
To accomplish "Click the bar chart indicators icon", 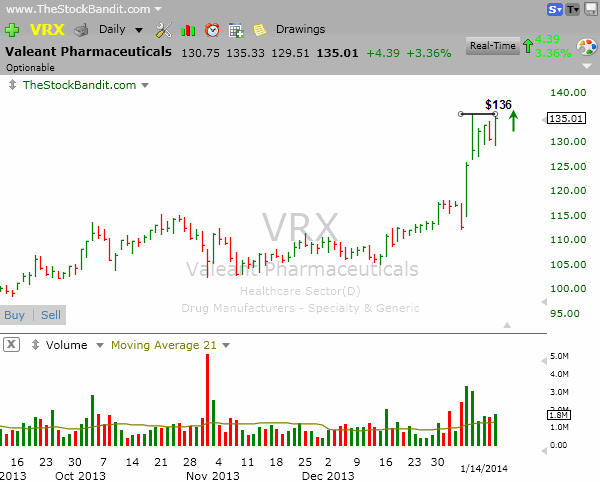I will tap(188, 30).
